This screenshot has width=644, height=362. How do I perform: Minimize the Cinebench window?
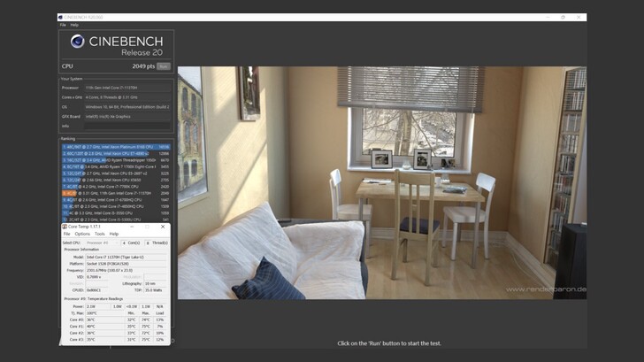click(x=548, y=17)
